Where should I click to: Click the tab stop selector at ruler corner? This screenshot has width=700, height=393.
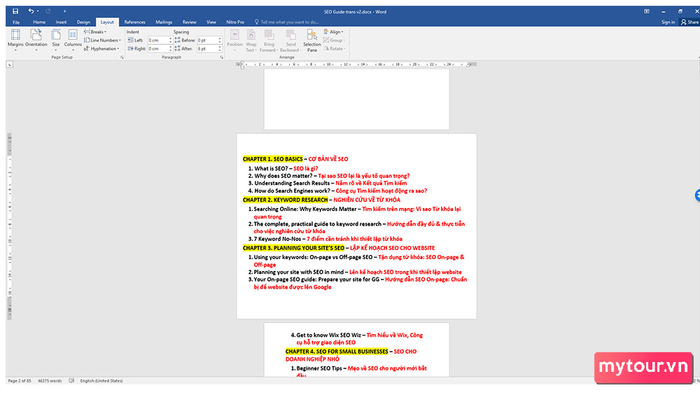10,65
